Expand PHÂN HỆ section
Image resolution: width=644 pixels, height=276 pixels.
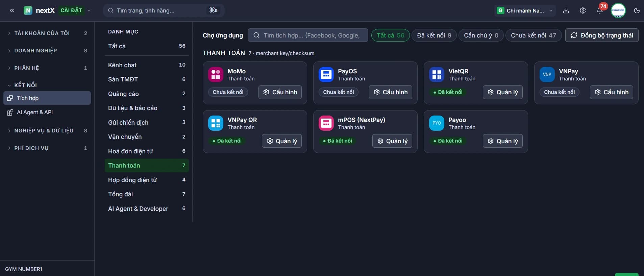(x=47, y=68)
